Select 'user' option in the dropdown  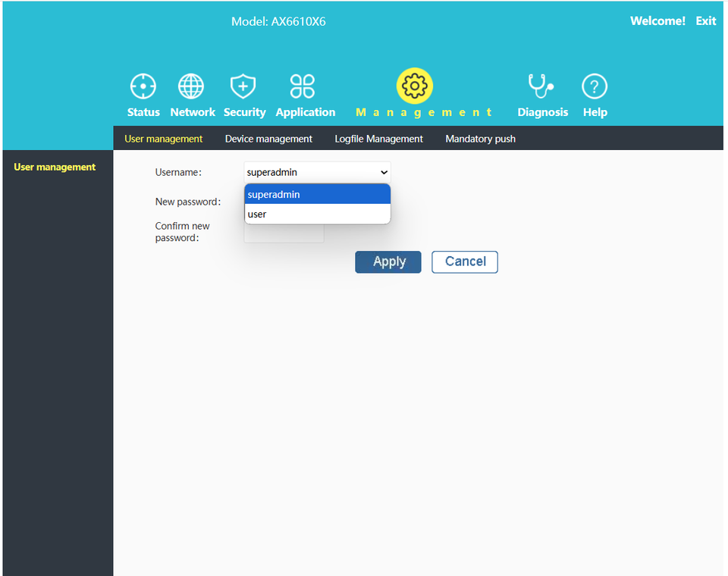[x=317, y=214]
